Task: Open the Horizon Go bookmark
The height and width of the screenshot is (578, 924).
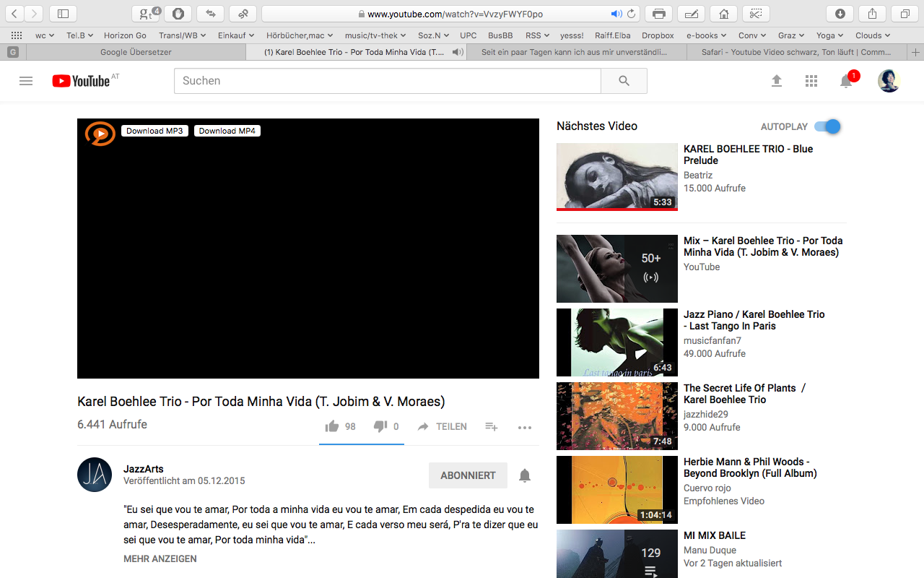Action: 125,35
